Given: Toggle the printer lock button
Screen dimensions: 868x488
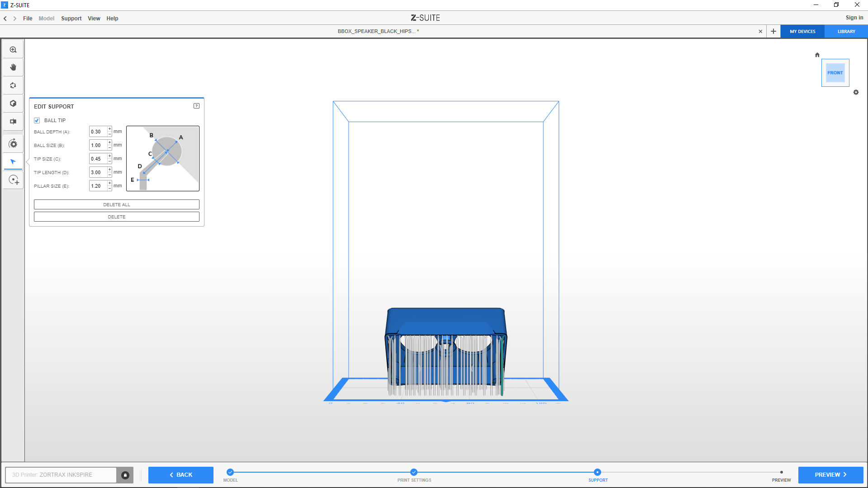Looking at the screenshot, I should (x=125, y=475).
